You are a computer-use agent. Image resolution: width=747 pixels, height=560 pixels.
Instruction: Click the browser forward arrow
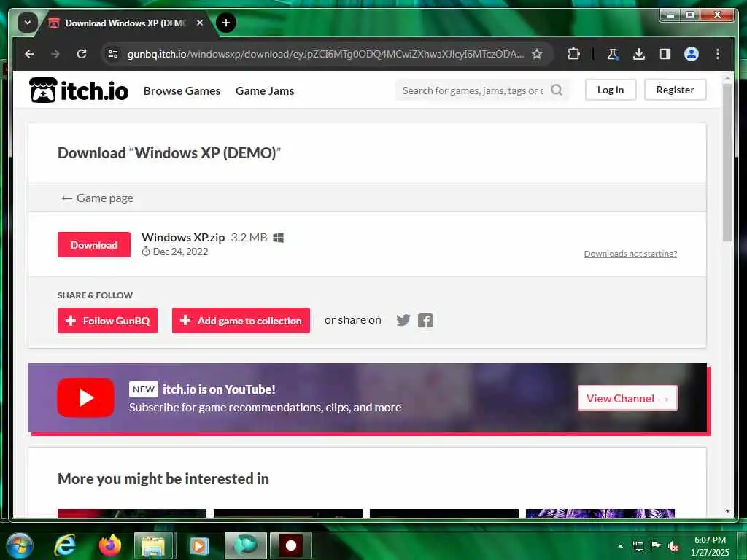[55, 54]
